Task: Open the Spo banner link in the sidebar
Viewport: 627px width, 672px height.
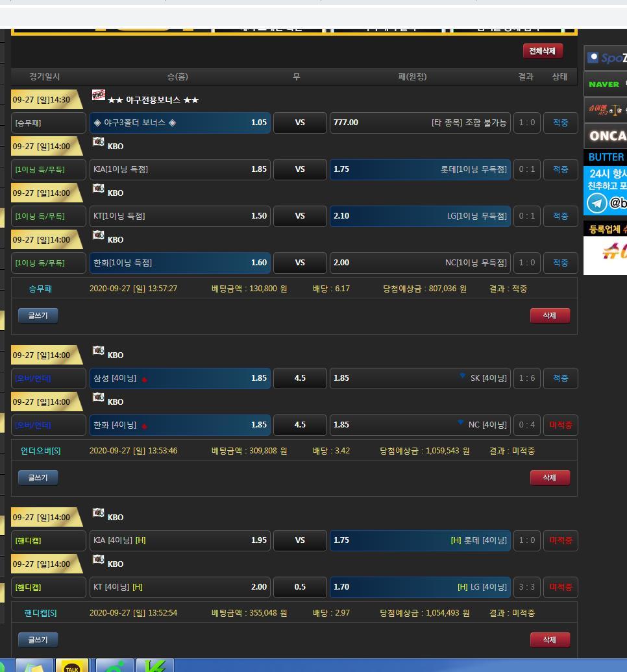Action: [x=606, y=58]
